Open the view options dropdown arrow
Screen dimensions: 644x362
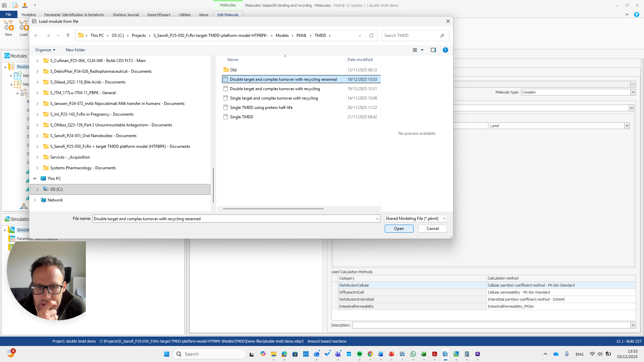pyautogui.click(x=422, y=50)
